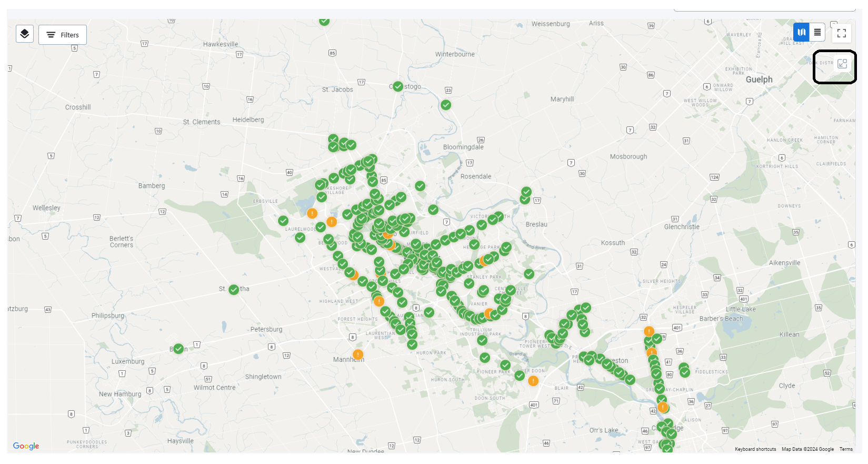
Task: Open the orange warning marker near Blair
Action: coord(533,381)
